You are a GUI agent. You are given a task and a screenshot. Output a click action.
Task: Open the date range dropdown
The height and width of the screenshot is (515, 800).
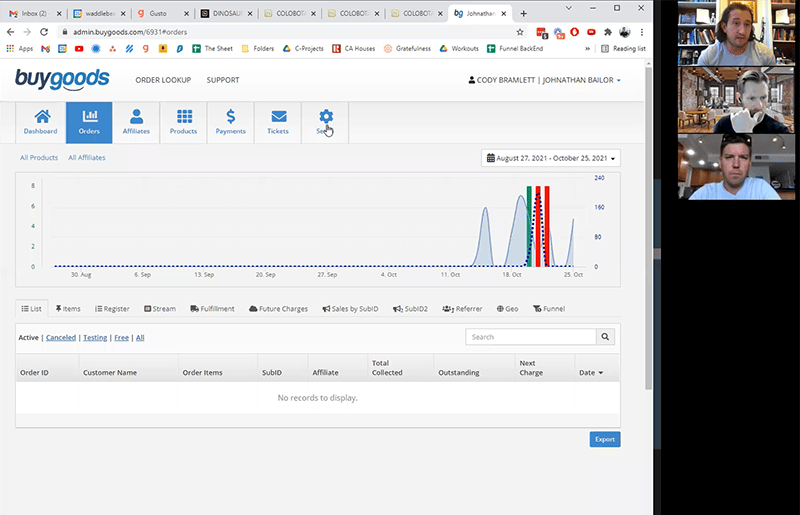click(x=551, y=158)
